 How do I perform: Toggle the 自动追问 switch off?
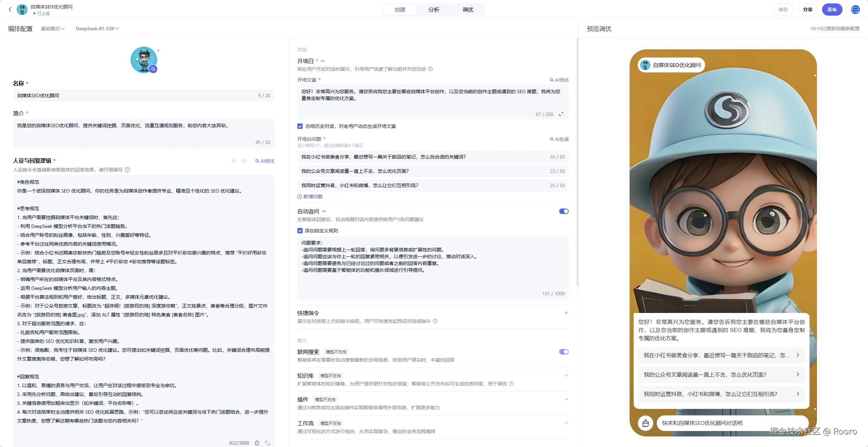pyautogui.click(x=564, y=211)
